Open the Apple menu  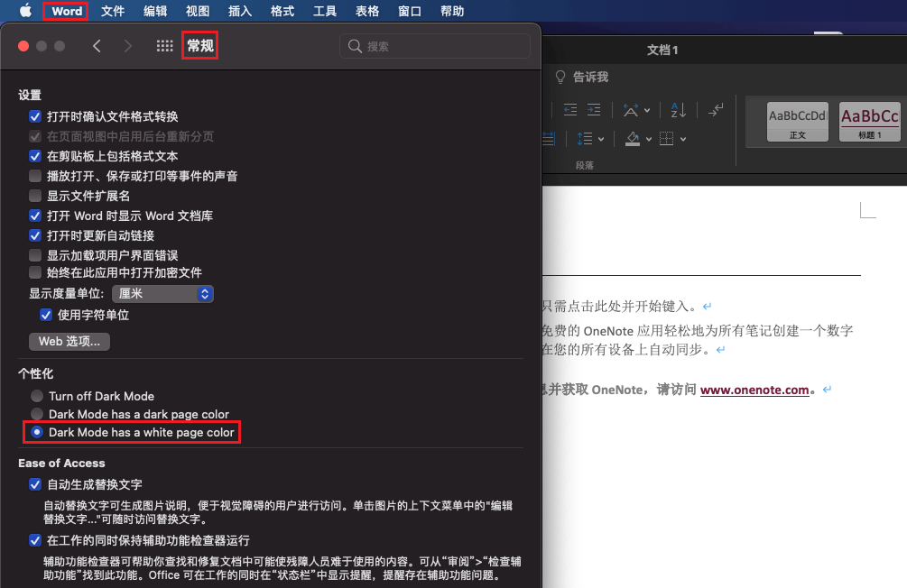25,11
